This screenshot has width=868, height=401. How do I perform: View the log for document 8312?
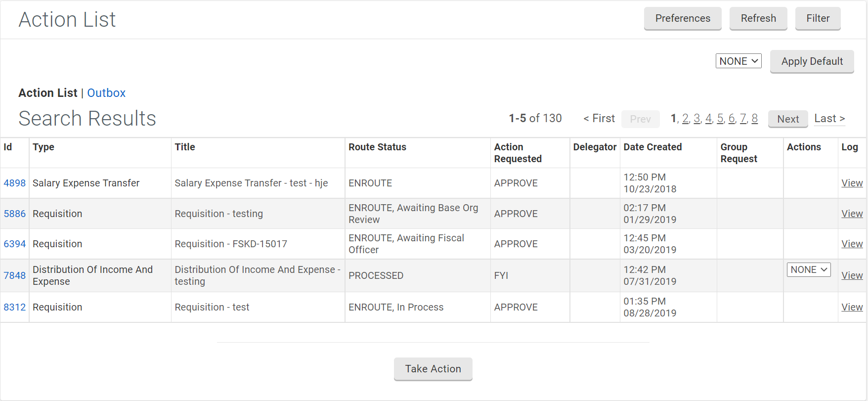[x=852, y=307]
